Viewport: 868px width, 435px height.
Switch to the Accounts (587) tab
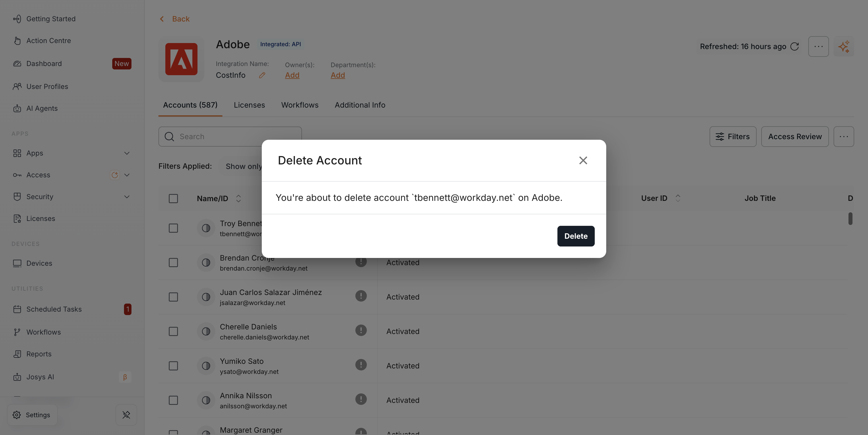pyautogui.click(x=190, y=105)
